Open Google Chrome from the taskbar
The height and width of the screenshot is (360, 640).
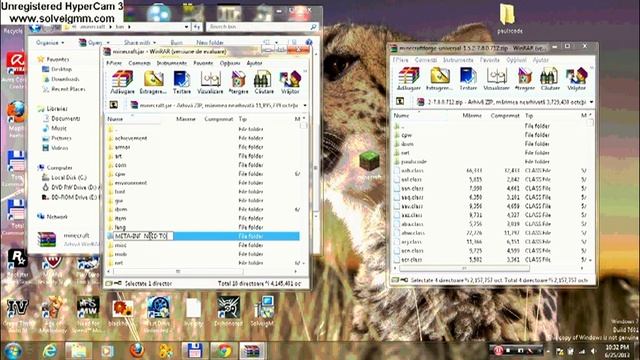224,351
